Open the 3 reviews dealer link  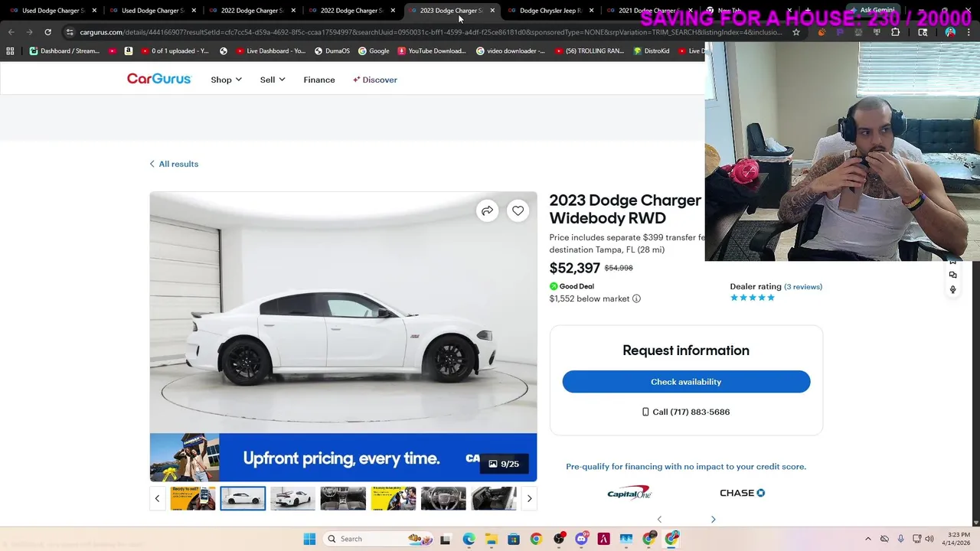803,287
